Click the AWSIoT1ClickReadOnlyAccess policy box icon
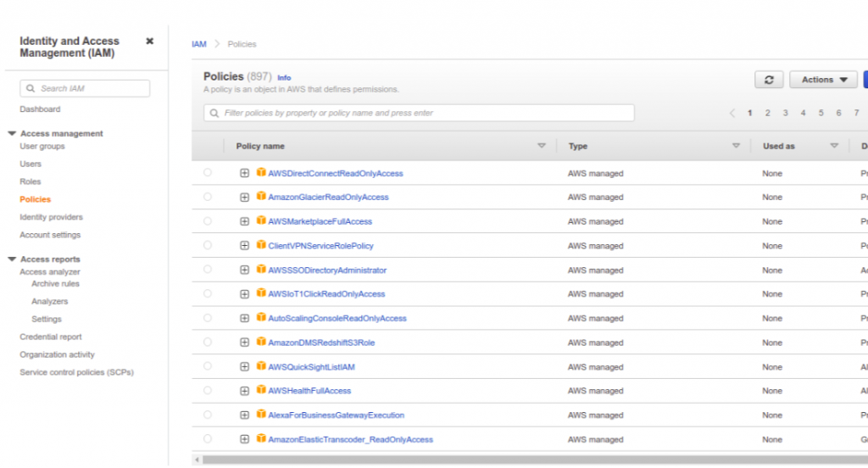Image resolution: width=868 pixels, height=468 pixels. [x=261, y=293]
